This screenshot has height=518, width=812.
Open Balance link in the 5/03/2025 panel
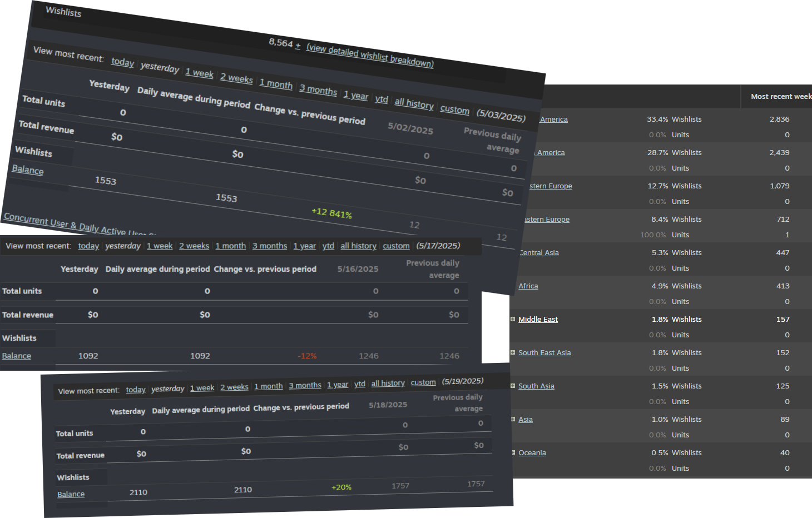coord(28,170)
